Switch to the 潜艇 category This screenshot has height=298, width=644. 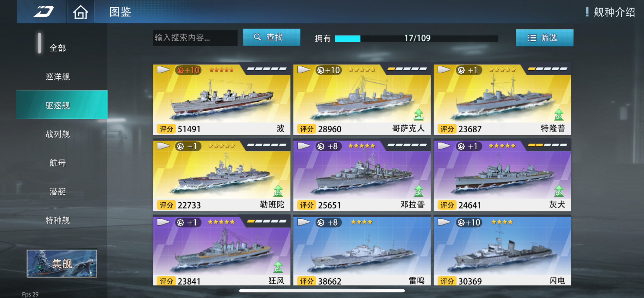click(58, 192)
